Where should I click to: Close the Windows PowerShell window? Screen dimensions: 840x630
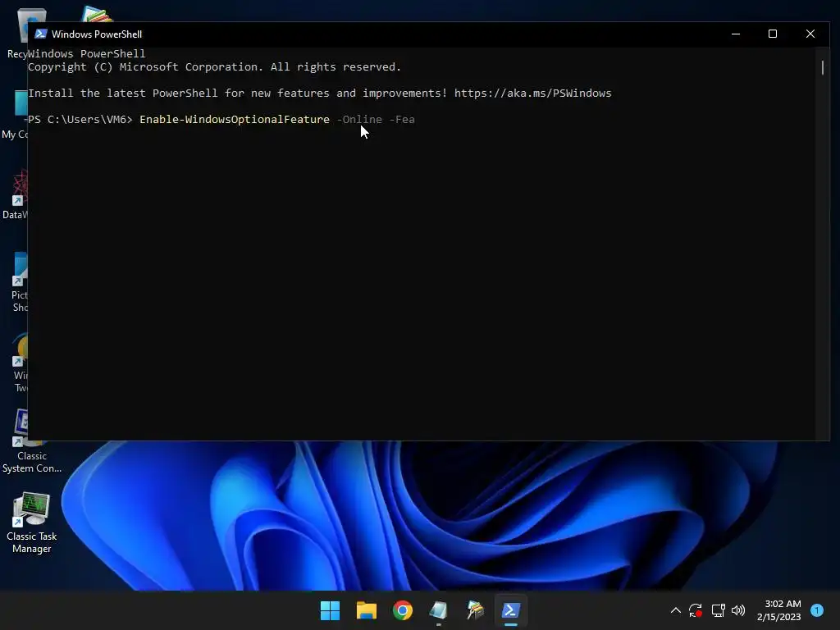point(810,34)
